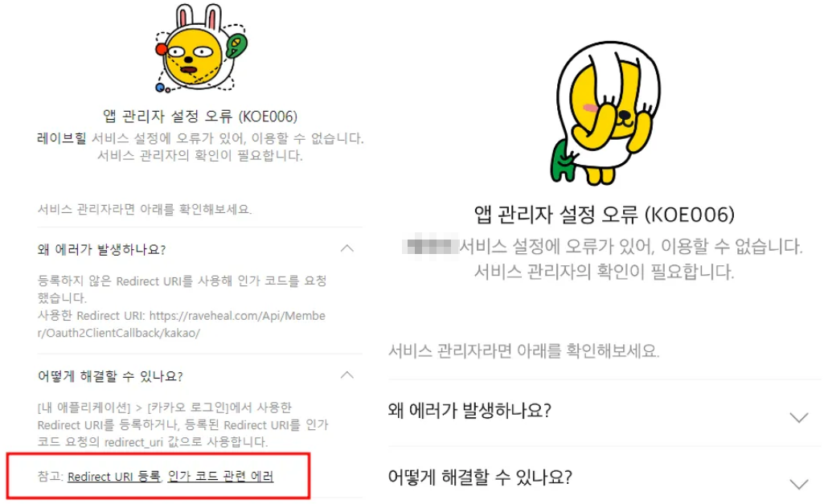Open the '인가 코드 관련 에러' link
Image resolution: width=824 pixels, height=504 pixels.
pyautogui.click(x=221, y=476)
